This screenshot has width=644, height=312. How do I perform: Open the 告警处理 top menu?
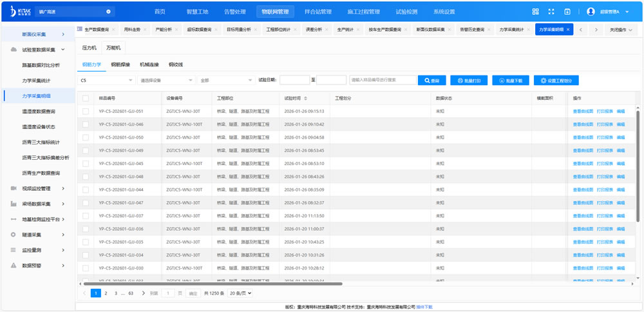tap(234, 12)
